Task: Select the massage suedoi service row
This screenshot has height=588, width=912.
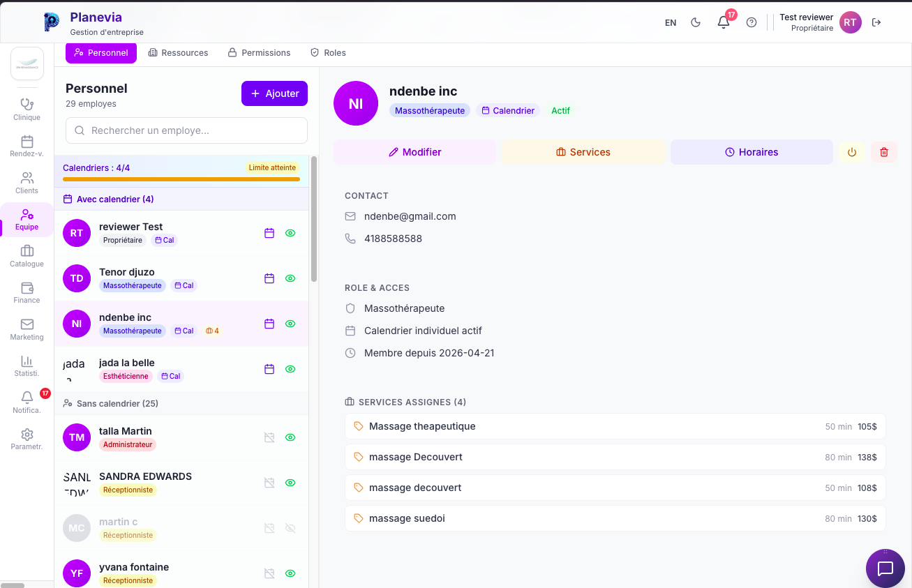Action: [615, 518]
